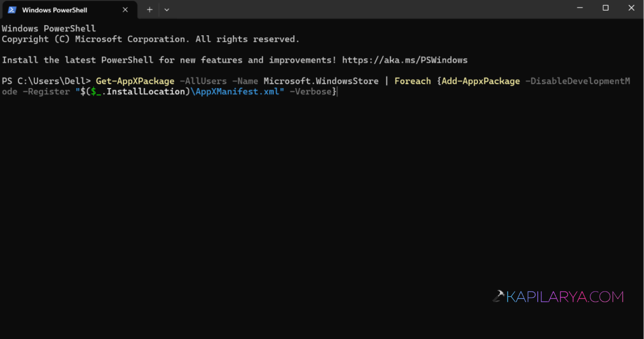Click the PS C:\Users\Dell> prompt
The width and height of the screenshot is (644, 339).
pos(46,81)
